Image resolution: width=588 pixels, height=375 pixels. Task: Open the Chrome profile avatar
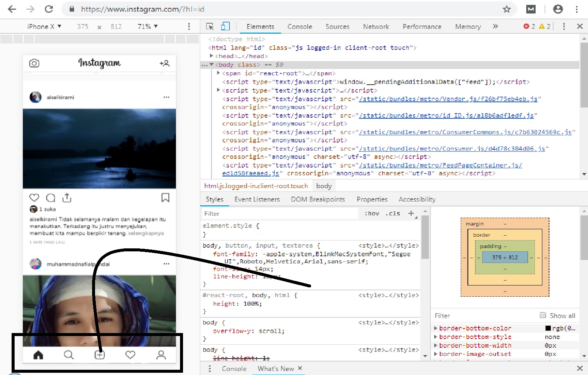(558, 9)
